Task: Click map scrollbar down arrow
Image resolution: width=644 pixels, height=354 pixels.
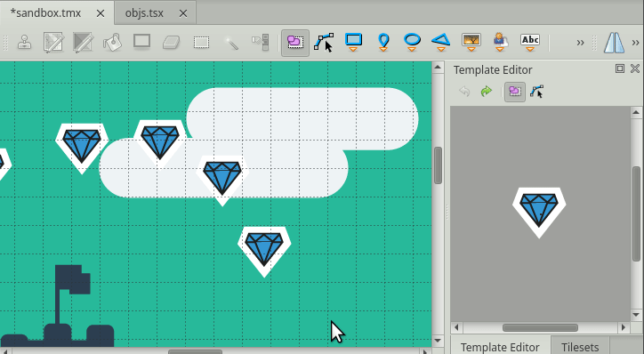Action: 438,341
